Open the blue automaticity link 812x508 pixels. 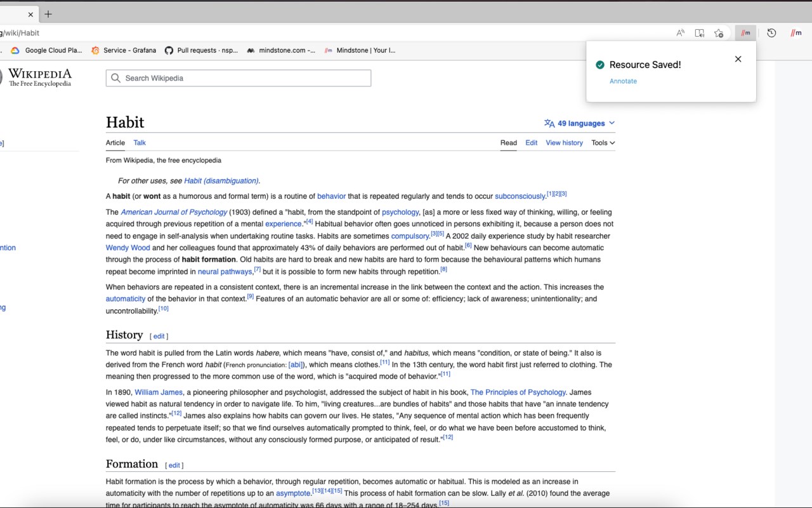126,299
